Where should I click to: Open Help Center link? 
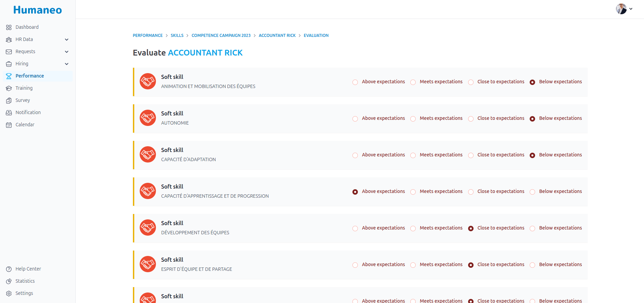38,269
